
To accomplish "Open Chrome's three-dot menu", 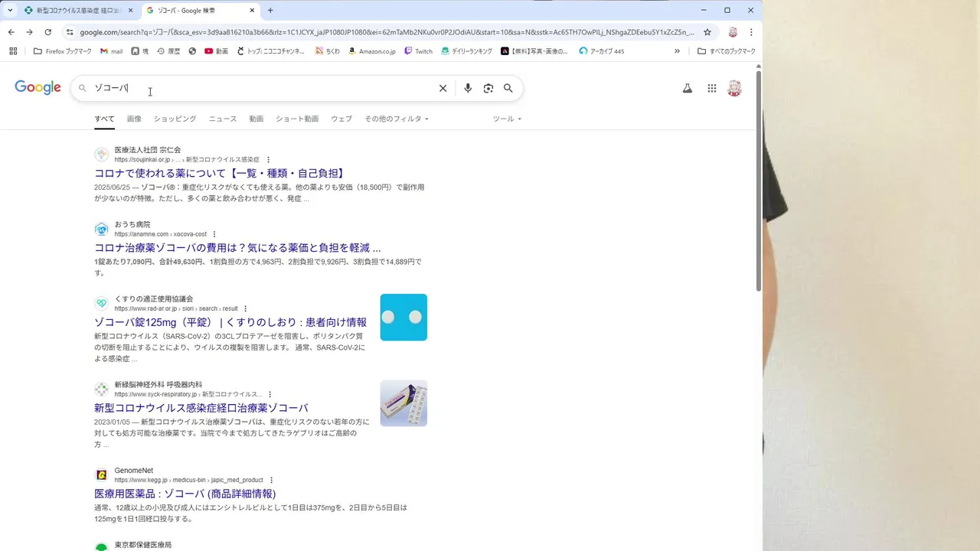I will [751, 32].
